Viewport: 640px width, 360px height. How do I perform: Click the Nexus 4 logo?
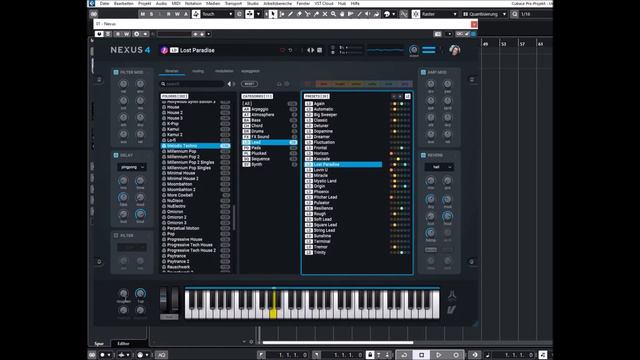(x=130, y=50)
